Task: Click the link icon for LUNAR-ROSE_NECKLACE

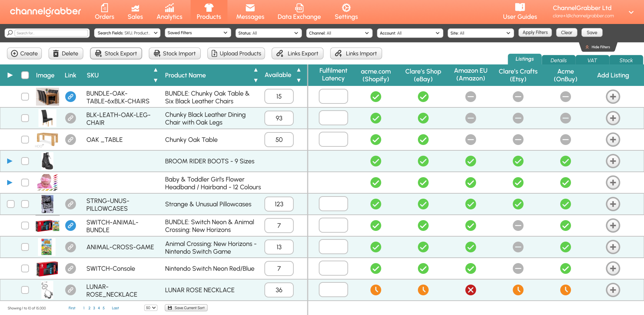Action: click(x=70, y=290)
